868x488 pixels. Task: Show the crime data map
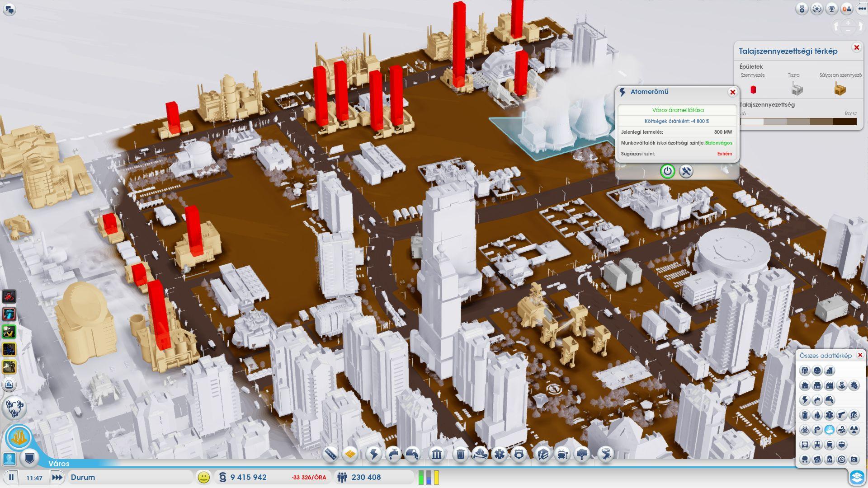pos(841,415)
